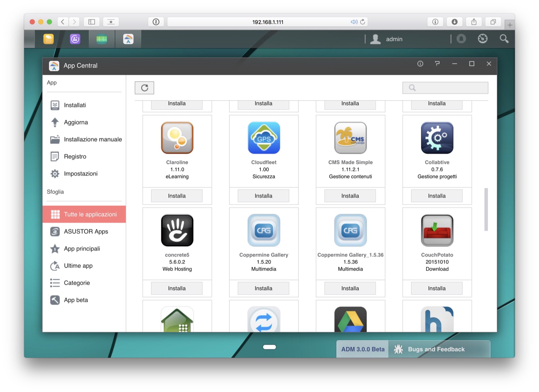Click the Safari address bar
Screen dimensions: 539x392
(267, 22)
